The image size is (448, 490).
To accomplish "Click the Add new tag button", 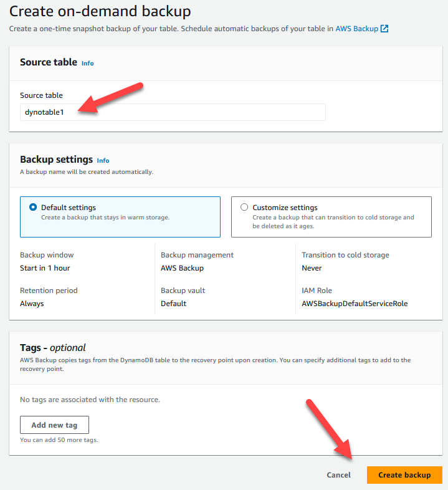I will 54,425.
